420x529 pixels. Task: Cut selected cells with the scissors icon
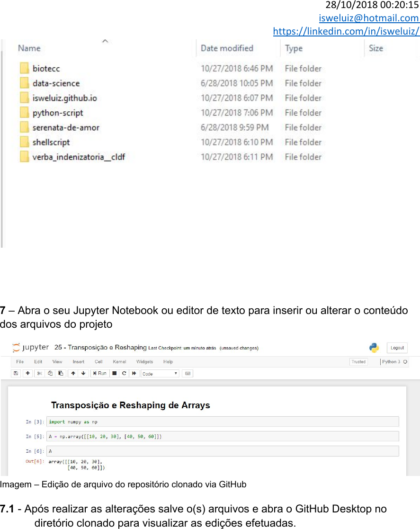pos(39,373)
